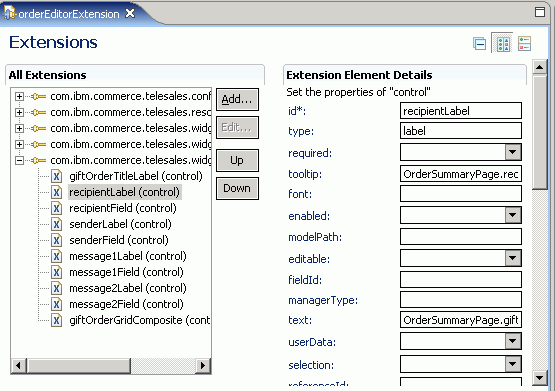
Task: Click the tree's horizontal scroll left arrow
Action: tap(19, 366)
